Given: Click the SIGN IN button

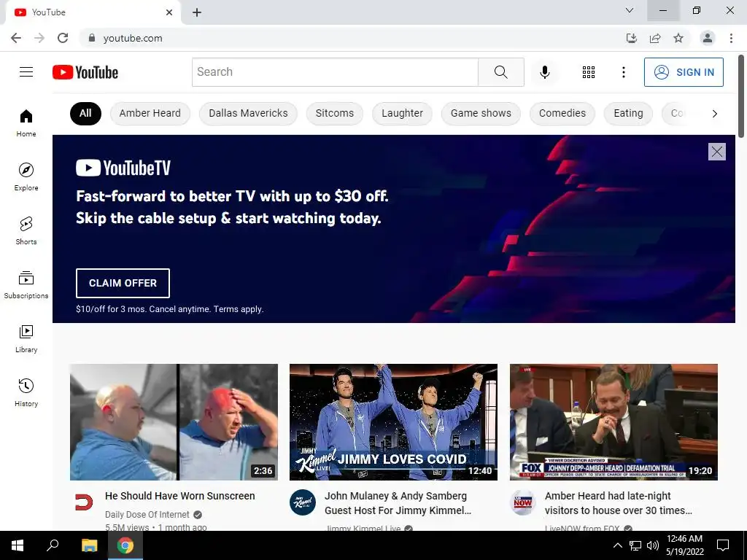Looking at the screenshot, I should click(684, 72).
